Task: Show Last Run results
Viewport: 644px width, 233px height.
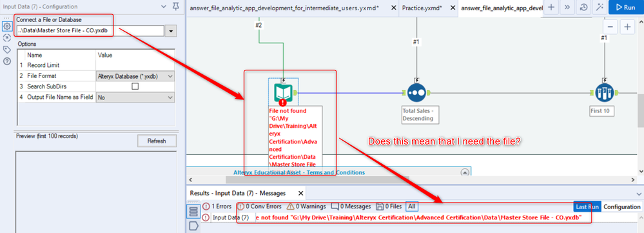Action: tap(587, 207)
